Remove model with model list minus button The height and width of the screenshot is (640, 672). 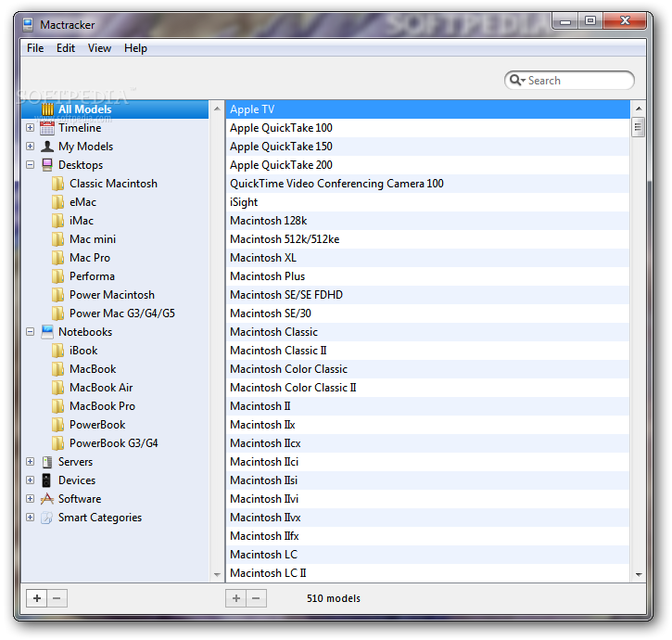(x=256, y=598)
